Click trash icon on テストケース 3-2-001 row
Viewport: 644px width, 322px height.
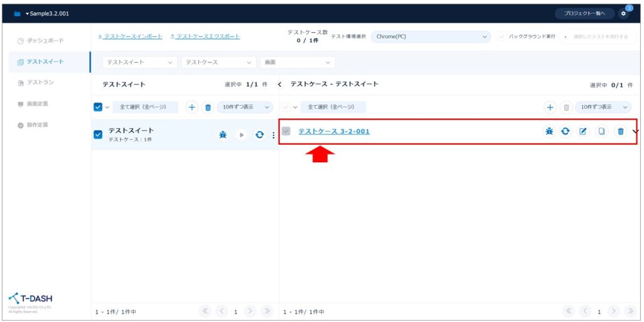(x=620, y=131)
